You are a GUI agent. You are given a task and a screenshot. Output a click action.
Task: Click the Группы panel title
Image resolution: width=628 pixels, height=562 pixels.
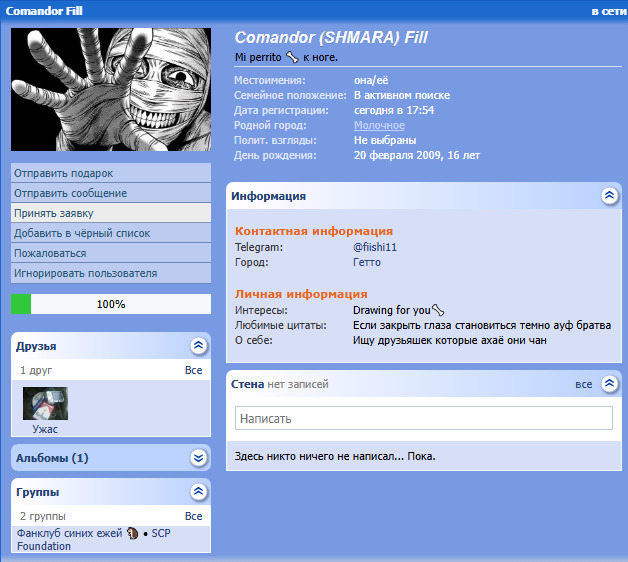38,492
